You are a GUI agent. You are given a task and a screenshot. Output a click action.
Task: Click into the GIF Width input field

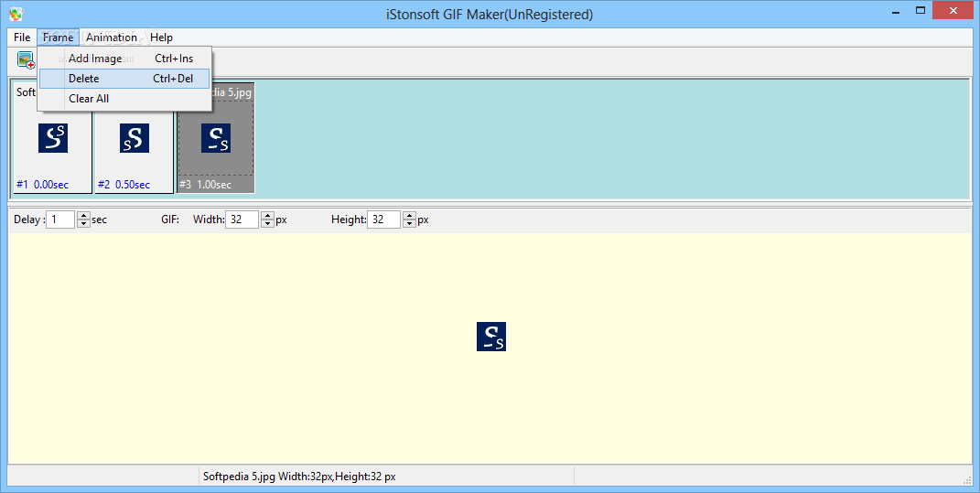click(x=242, y=220)
